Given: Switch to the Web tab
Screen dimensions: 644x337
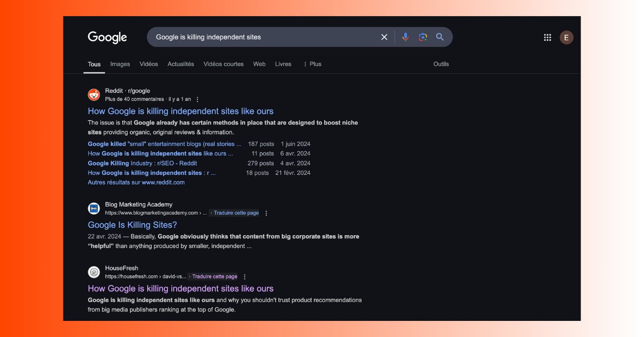Looking at the screenshot, I should [x=259, y=64].
